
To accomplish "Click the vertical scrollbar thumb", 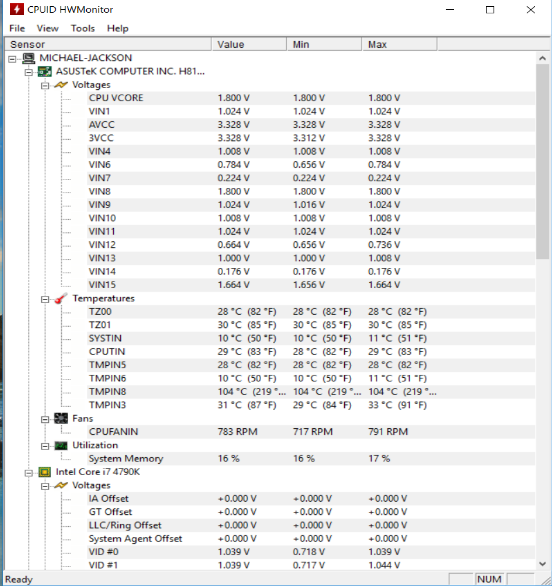I will (542, 161).
